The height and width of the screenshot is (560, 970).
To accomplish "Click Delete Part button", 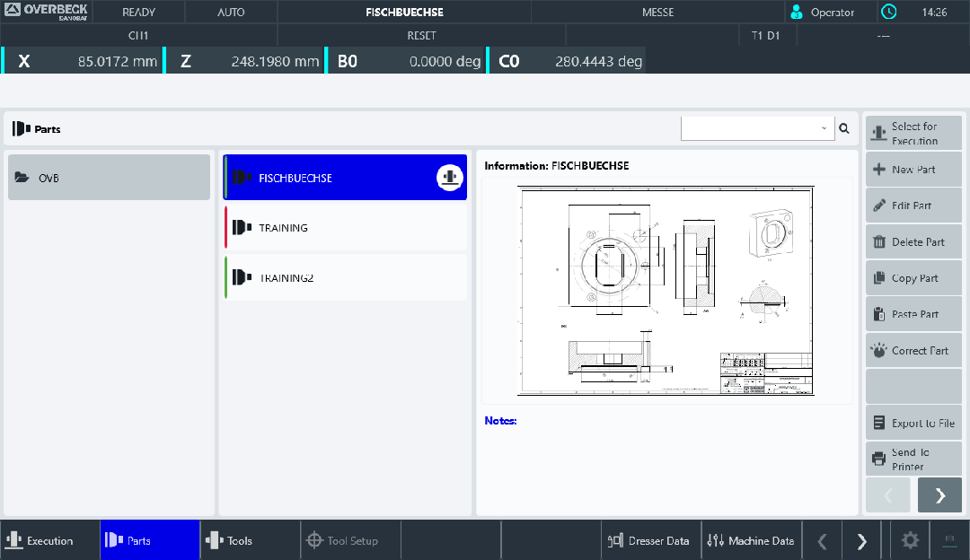I will [x=913, y=241].
